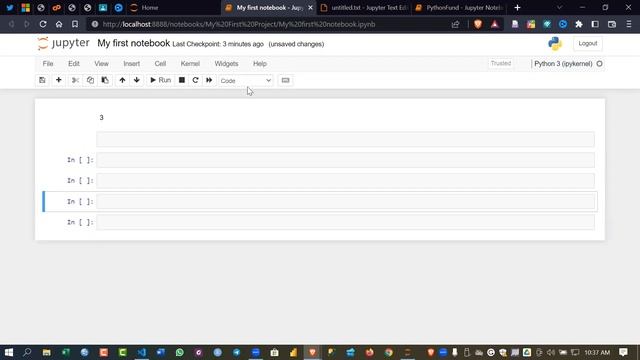Toggle the browser sidebar panel
Viewport: 640px width, 360px height.
tap(595, 24)
